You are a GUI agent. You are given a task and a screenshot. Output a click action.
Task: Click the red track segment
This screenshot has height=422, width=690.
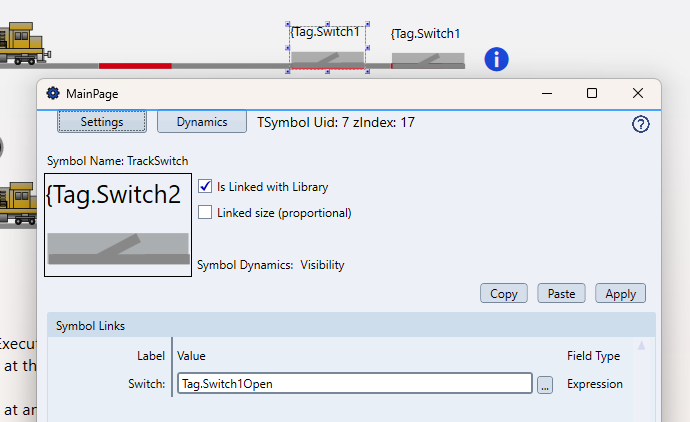point(135,66)
